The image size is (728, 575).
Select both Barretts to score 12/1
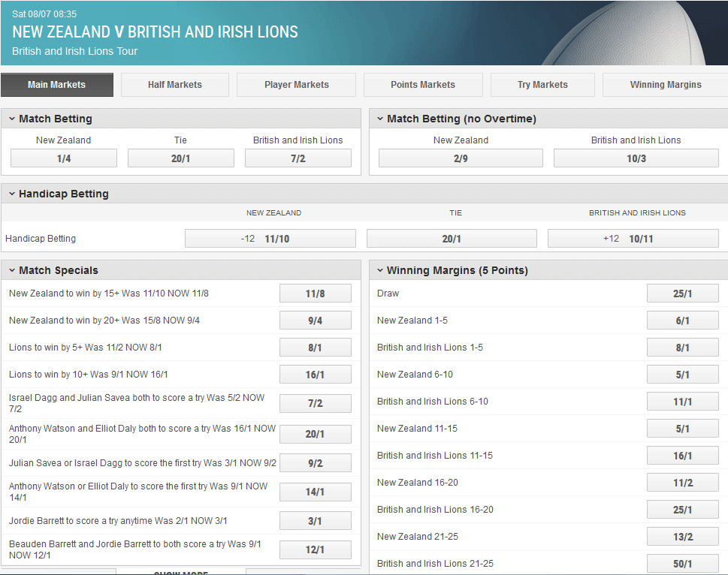click(316, 549)
